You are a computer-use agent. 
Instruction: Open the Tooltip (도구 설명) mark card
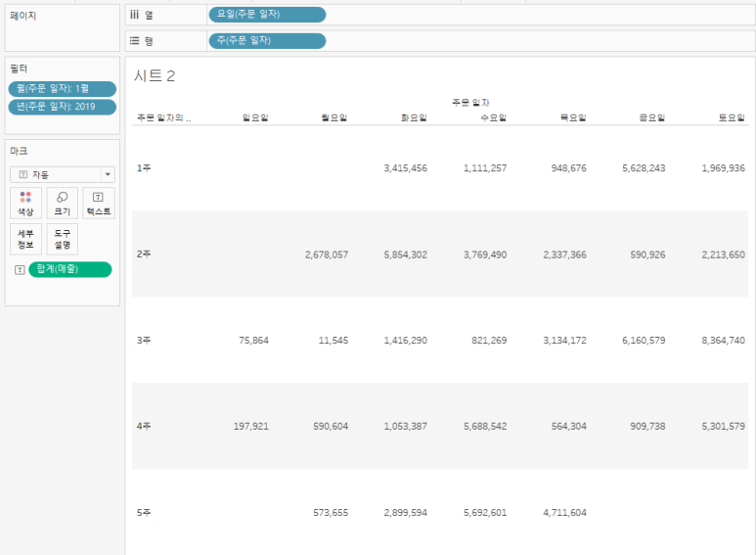tap(63, 239)
